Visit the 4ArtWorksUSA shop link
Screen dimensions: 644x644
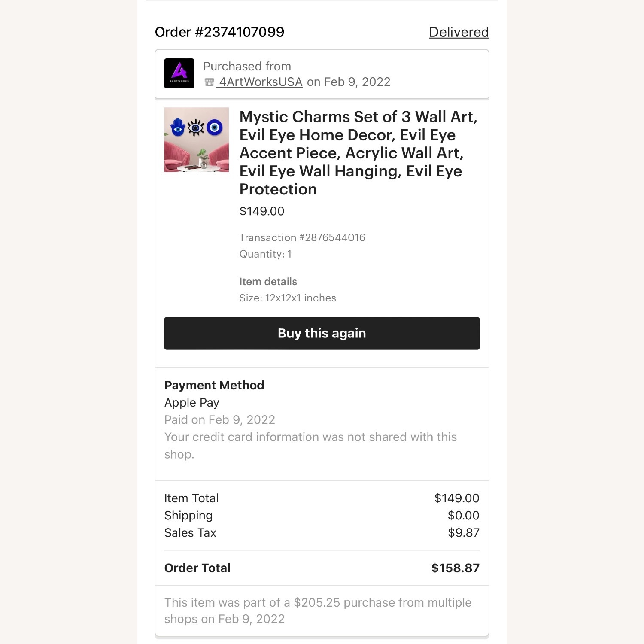[x=261, y=82]
